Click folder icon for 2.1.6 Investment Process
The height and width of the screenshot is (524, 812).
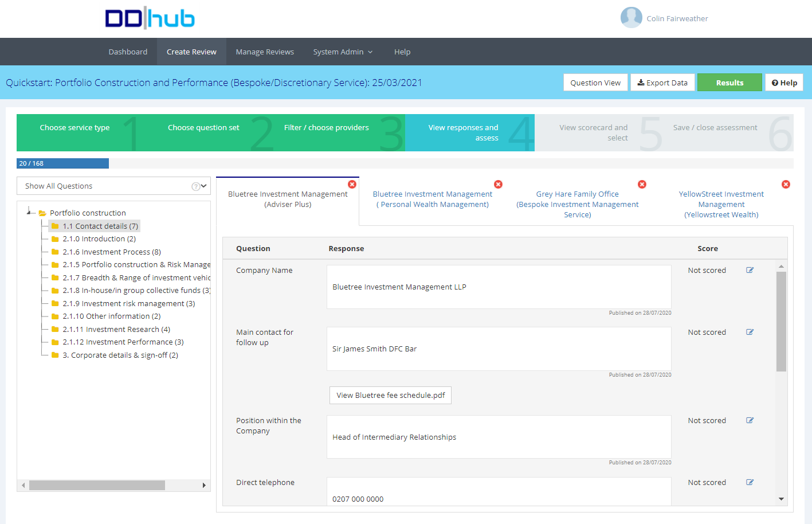coord(55,252)
